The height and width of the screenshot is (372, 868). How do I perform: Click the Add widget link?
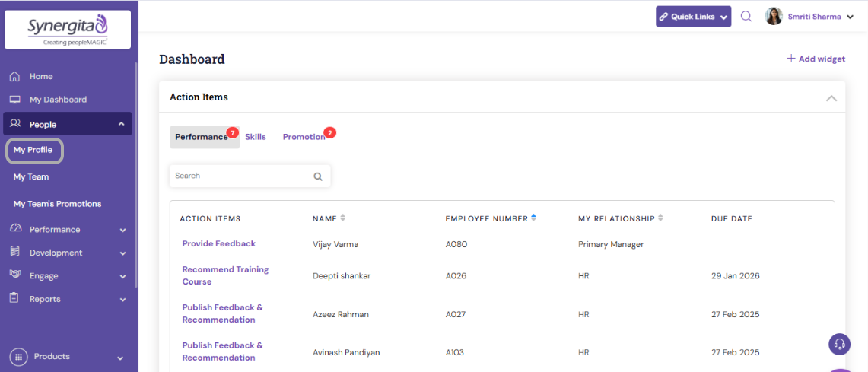(x=816, y=59)
